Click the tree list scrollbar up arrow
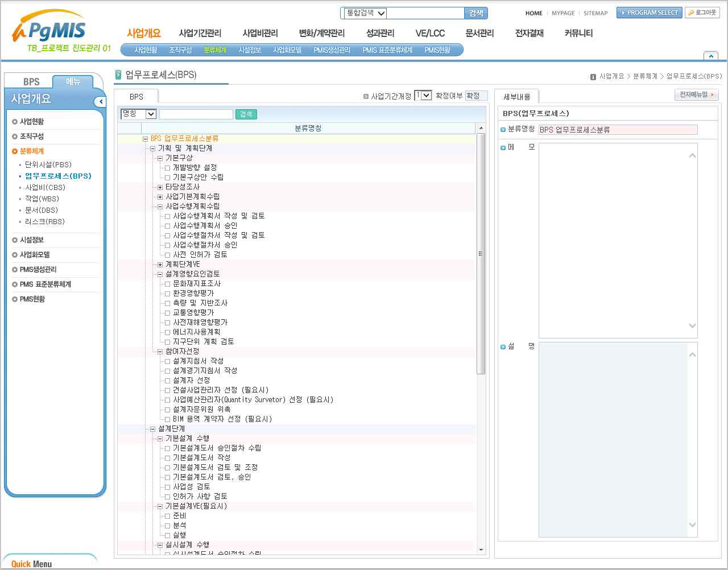 (x=481, y=128)
